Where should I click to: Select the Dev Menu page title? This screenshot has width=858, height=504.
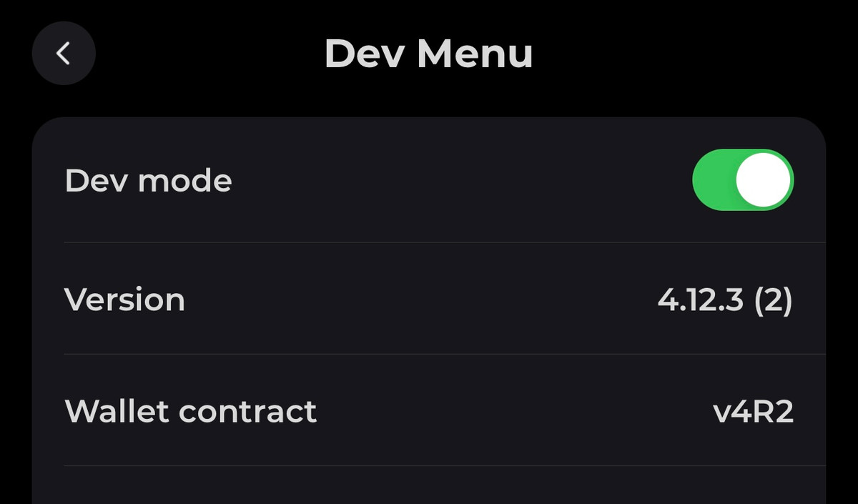coord(428,54)
